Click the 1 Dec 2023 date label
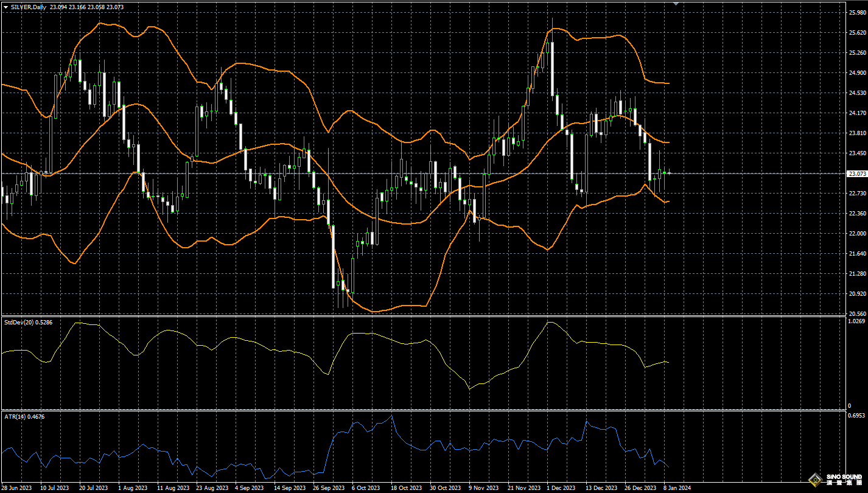This screenshot has height=493, width=868. 561,488
